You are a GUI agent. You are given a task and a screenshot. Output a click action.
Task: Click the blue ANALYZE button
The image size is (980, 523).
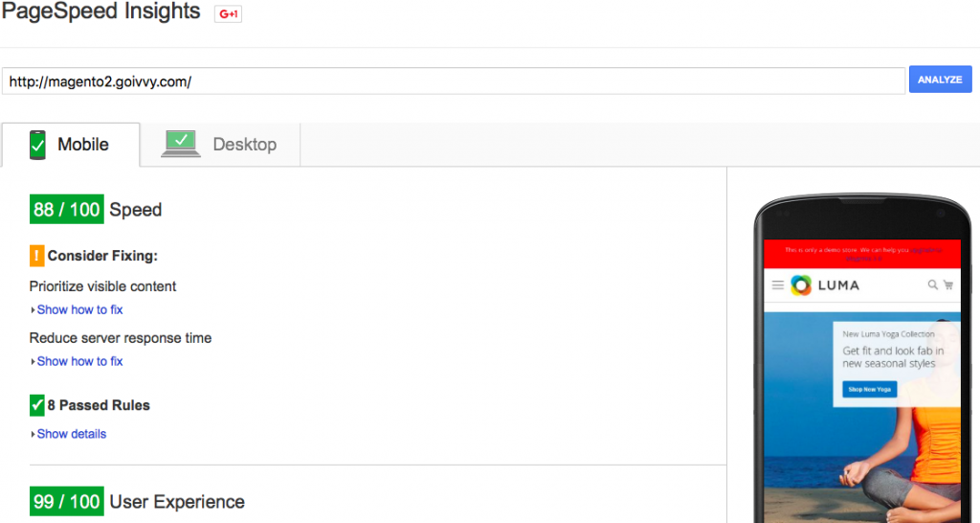click(940, 80)
